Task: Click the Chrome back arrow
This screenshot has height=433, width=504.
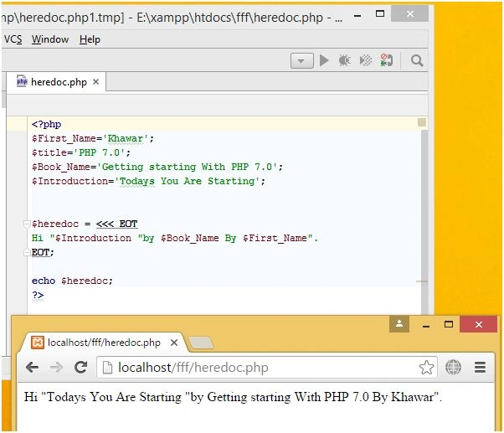Action: click(x=32, y=367)
